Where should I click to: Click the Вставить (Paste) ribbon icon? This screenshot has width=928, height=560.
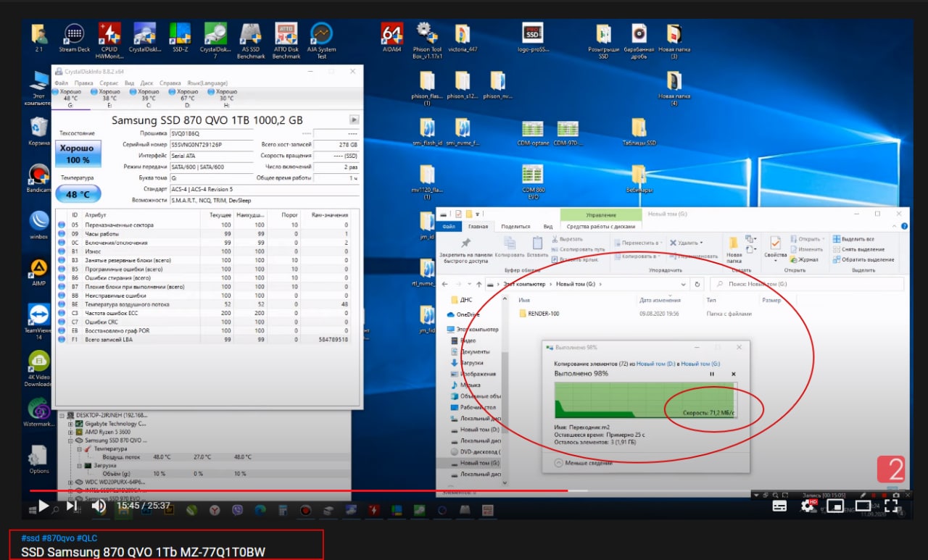[x=537, y=247]
